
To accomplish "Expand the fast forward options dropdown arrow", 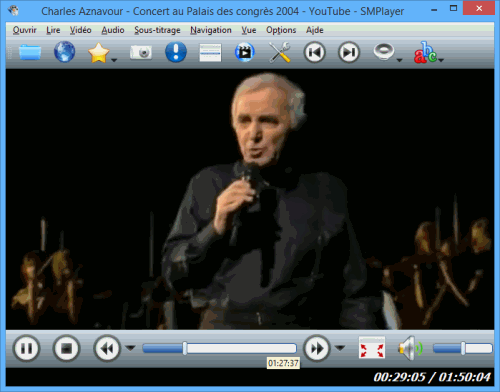I will tap(340, 348).
